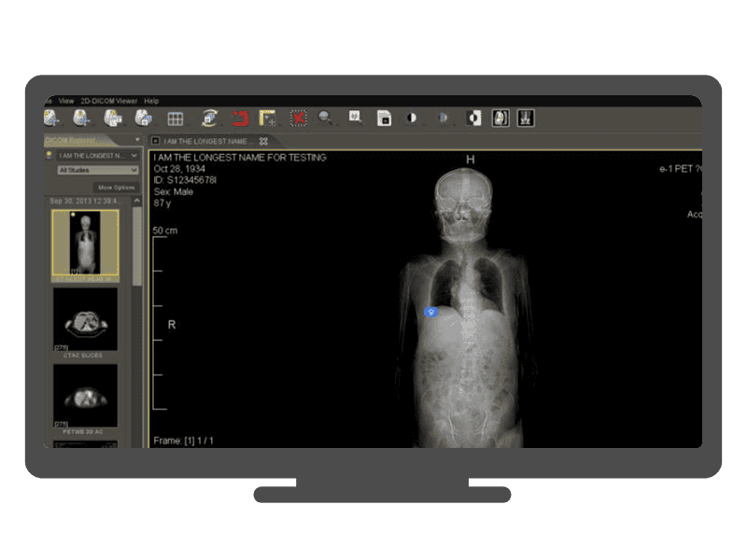
Task: Click the Oct 28, 1934 birth date text
Action: [179, 169]
